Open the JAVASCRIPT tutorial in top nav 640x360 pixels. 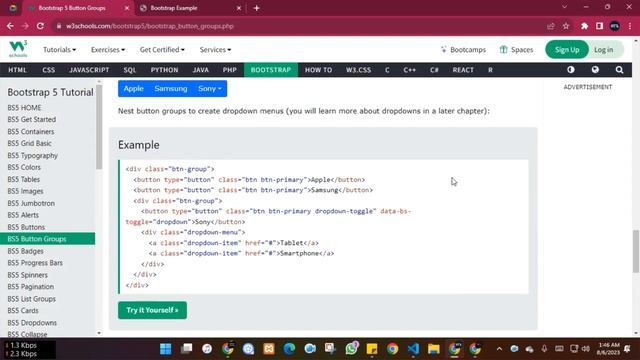[89, 70]
